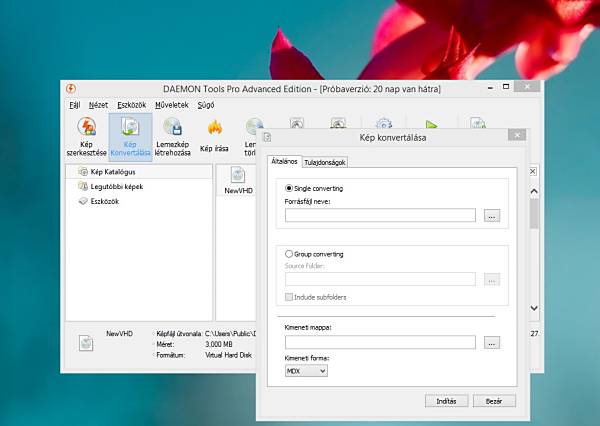
Task: Browse for source file with ... button
Action: pyautogui.click(x=492, y=215)
